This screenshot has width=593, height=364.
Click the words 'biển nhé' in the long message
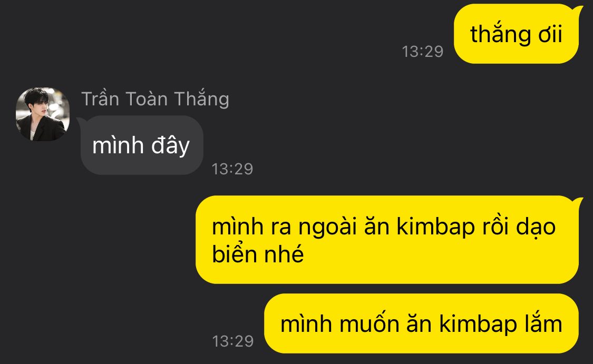tap(258, 253)
